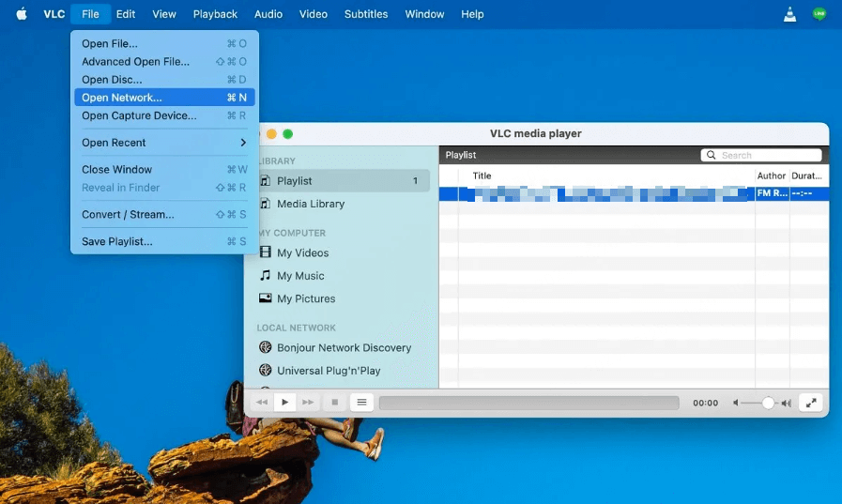Click the play button
The width and height of the screenshot is (842, 504).
(x=285, y=402)
